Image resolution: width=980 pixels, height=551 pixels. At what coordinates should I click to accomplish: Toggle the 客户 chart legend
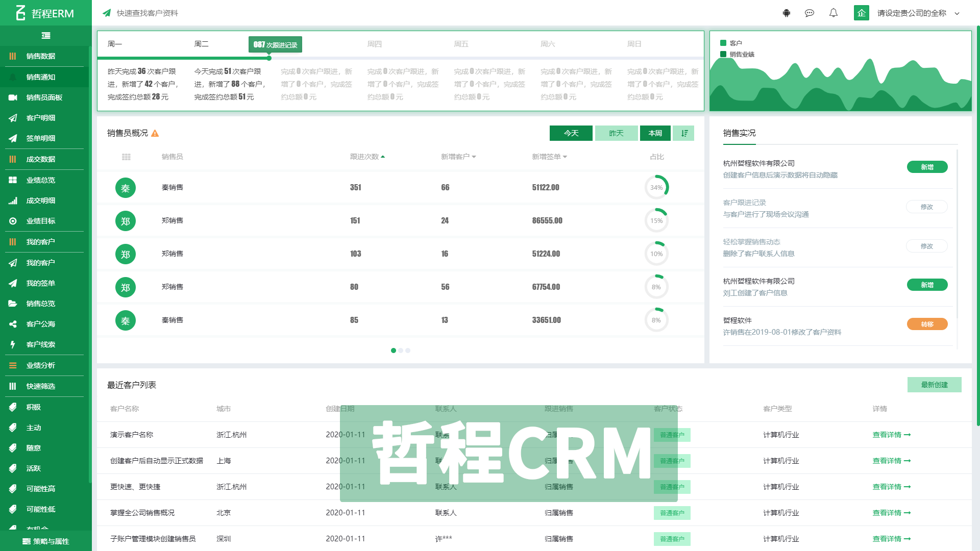click(x=731, y=43)
